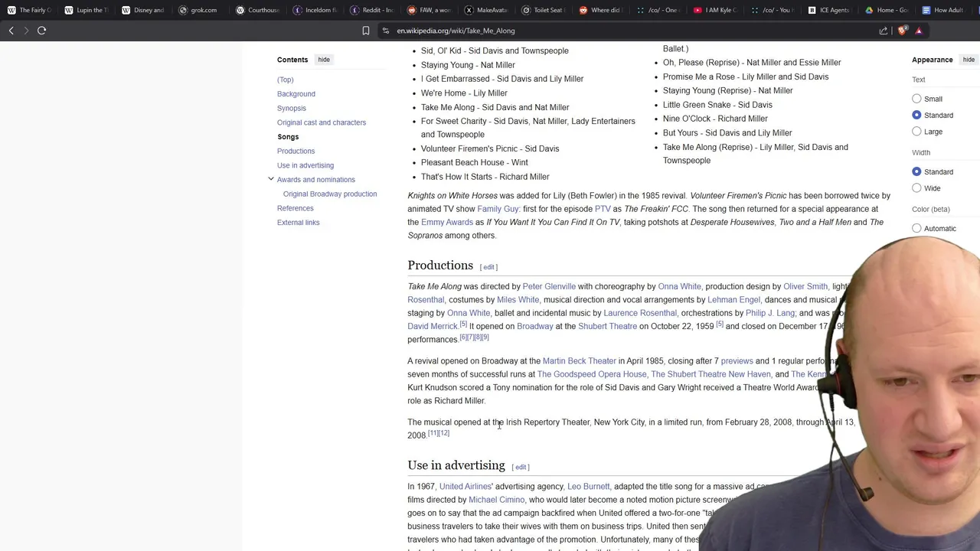Screen dimensions: 980x551
Task: Select the Standard text size radio button
Action: [916, 115]
